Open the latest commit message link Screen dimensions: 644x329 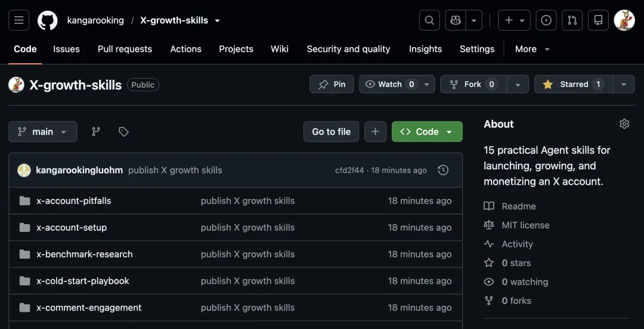tap(175, 170)
